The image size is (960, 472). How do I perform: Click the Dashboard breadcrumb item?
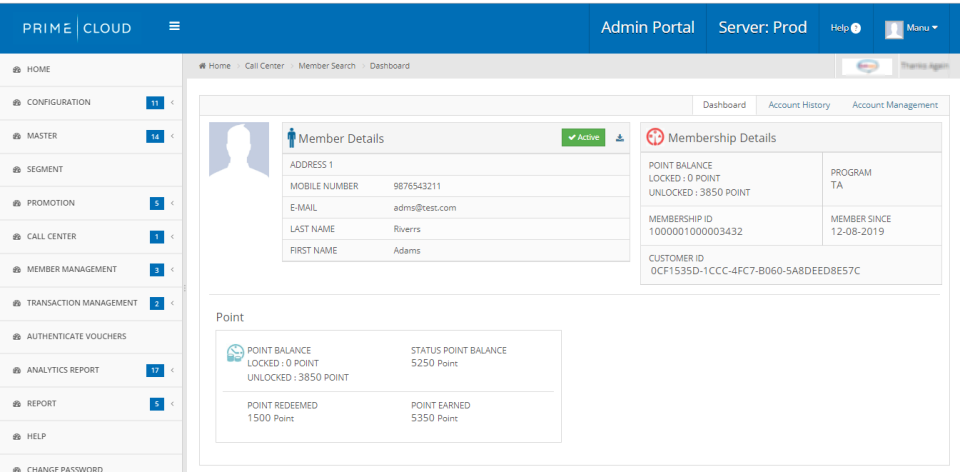390,66
